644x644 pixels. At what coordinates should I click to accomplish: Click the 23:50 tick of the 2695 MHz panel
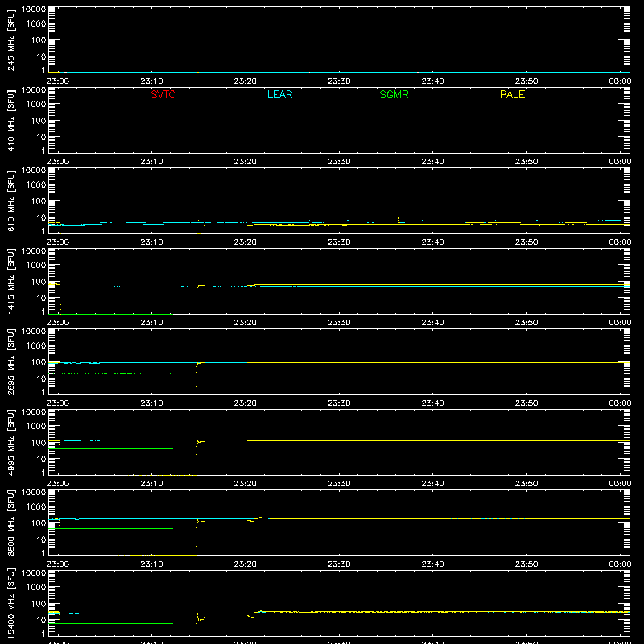point(526,403)
